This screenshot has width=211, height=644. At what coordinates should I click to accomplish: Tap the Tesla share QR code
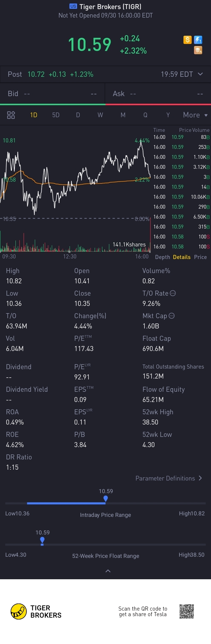187,611
